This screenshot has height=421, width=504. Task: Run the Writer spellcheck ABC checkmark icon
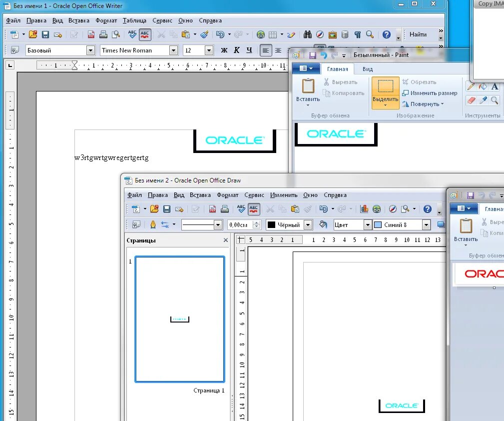pyautogui.click(x=132, y=34)
